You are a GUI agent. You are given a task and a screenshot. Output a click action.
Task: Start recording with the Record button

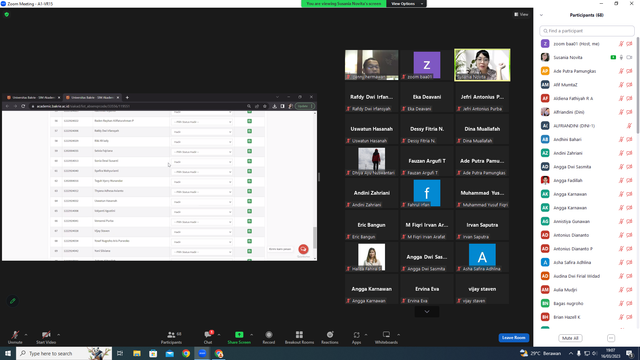click(269, 337)
